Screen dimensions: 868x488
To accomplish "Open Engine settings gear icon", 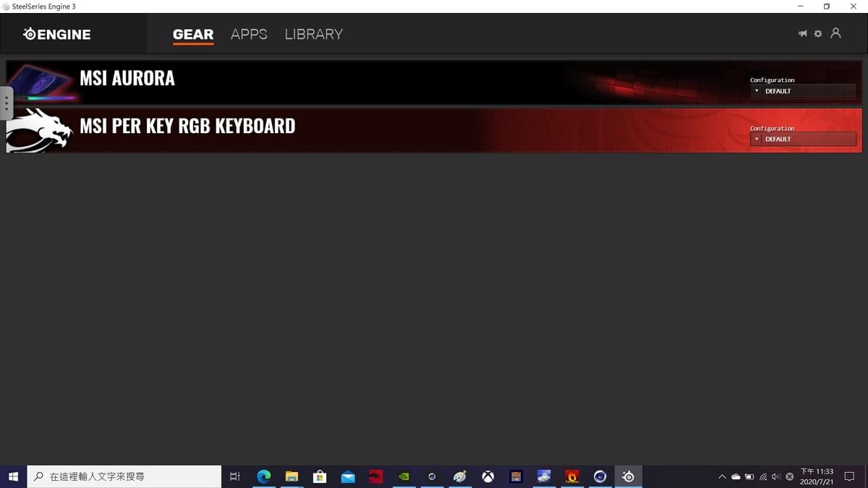I will tap(818, 34).
